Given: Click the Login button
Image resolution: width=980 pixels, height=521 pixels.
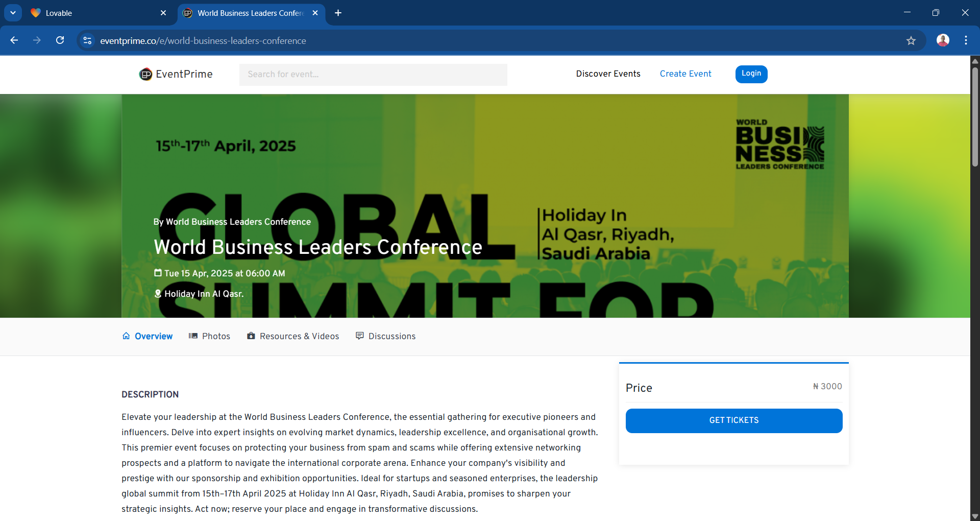Looking at the screenshot, I should click(x=751, y=74).
